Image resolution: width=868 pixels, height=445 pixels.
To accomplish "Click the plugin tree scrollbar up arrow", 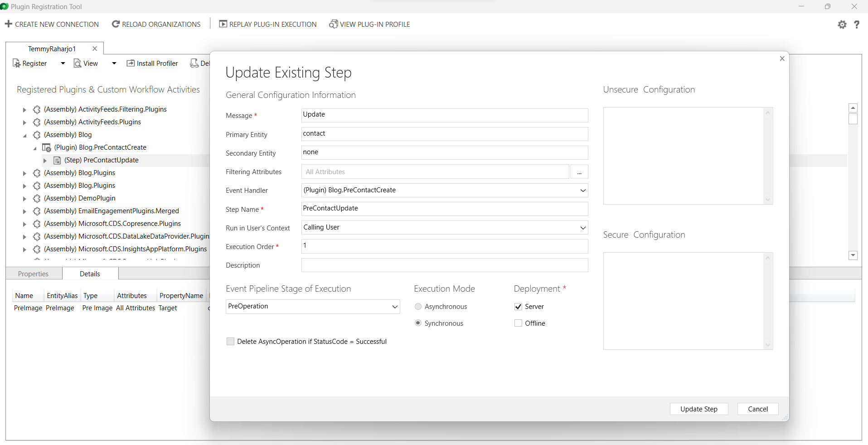I will point(853,108).
